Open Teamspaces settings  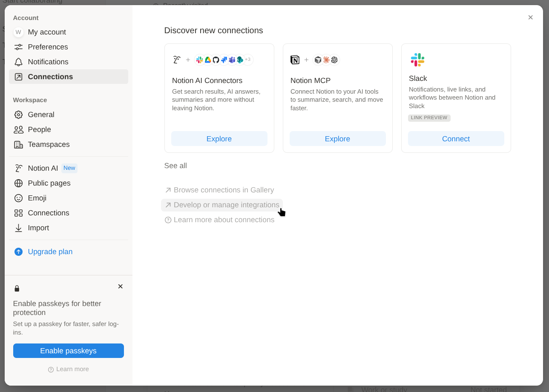49,145
